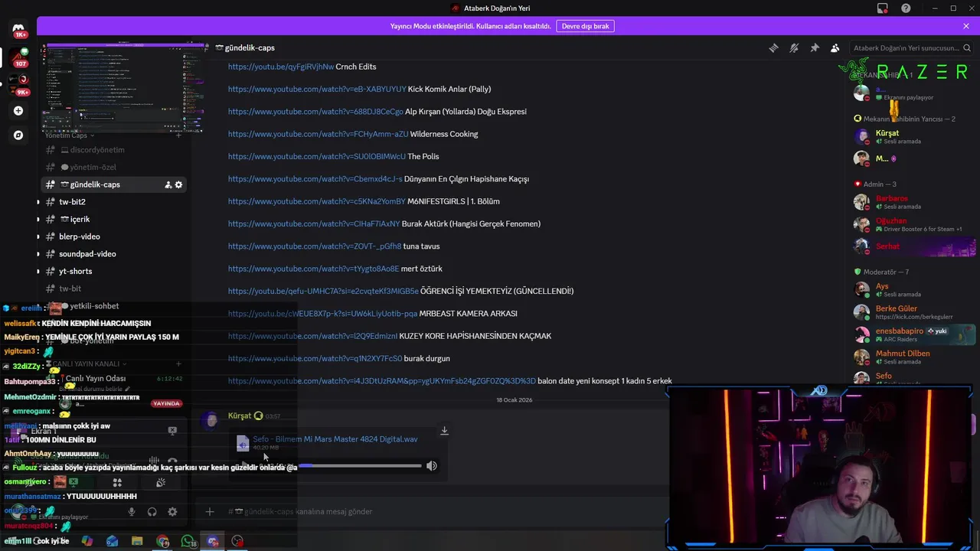This screenshot has width=980, height=551.
Task: Show pinned messages pin icon
Action: [x=815, y=47]
